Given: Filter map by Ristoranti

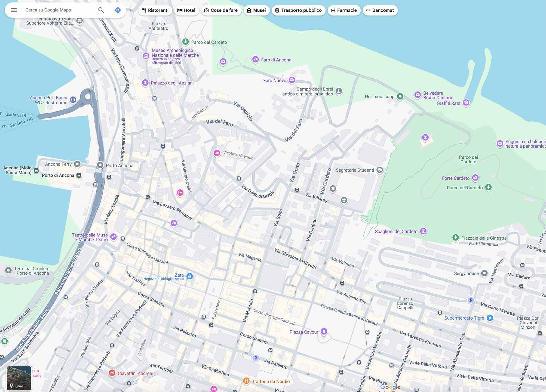Looking at the screenshot, I should 155,10.
